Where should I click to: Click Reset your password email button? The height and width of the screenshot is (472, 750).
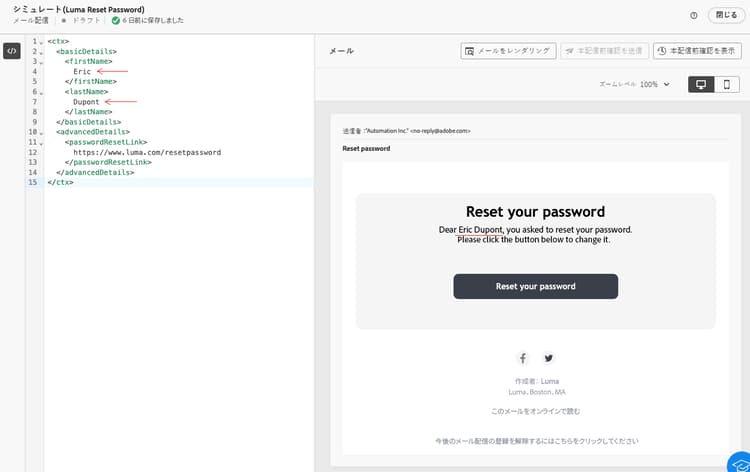tap(535, 286)
